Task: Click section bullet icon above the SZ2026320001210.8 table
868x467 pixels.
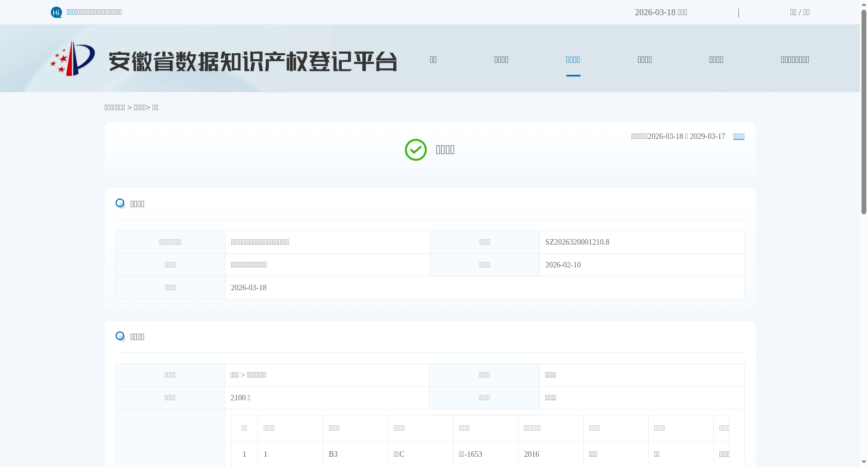Action: click(x=120, y=203)
